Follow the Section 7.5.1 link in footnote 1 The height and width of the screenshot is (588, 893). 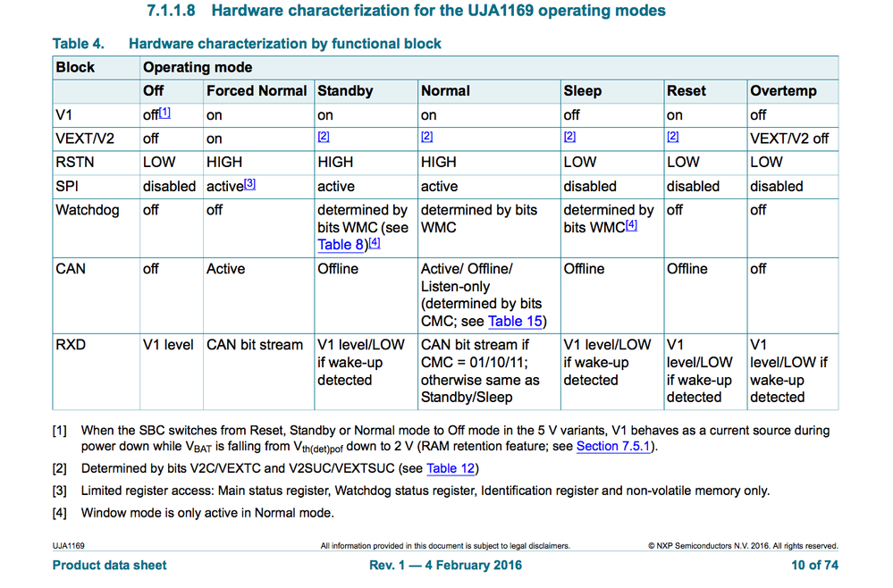[x=613, y=446]
